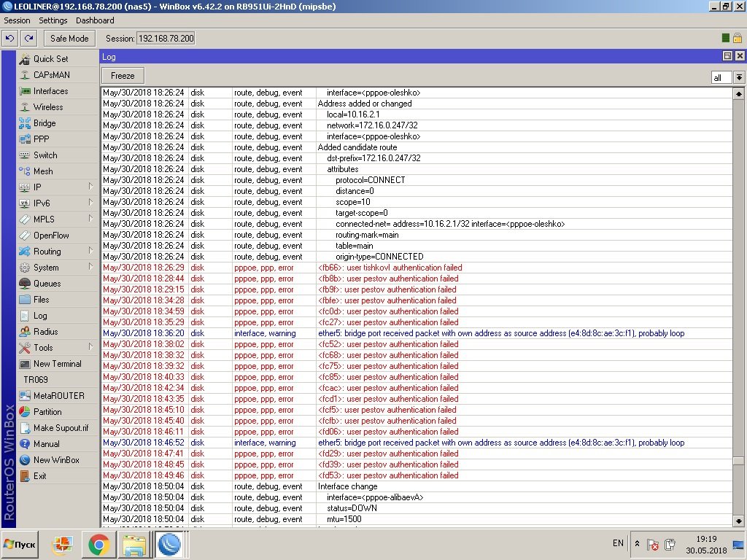Screen dimensions: 747x560
Task: Click the Windows Start button (Пуск)
Action: [20, 544]
